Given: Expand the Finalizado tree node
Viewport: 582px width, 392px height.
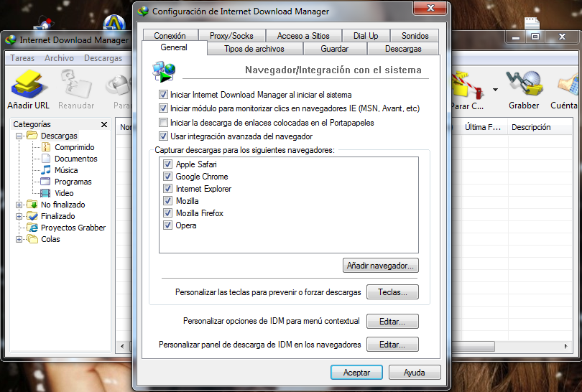Looking at the screenshot, I should (19, 216).
